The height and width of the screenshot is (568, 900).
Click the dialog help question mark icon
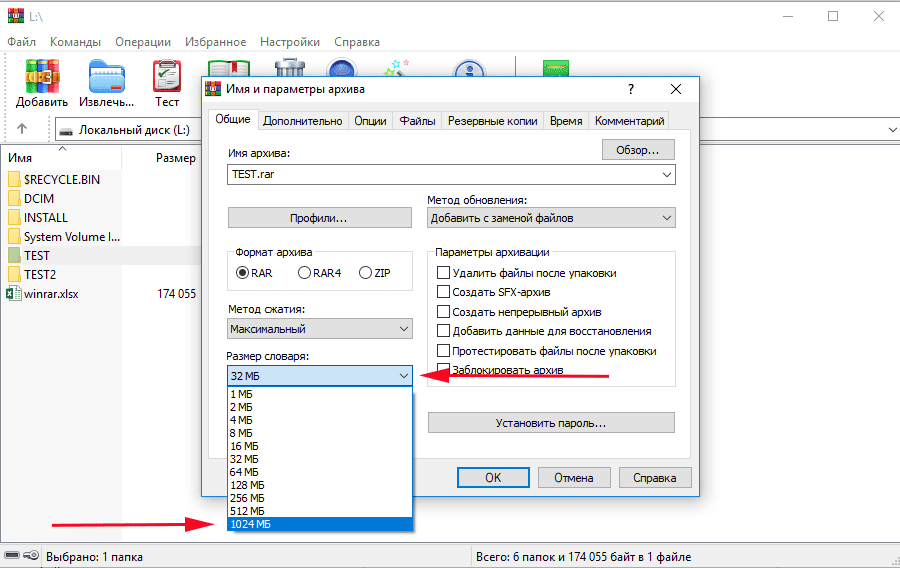coord(630,89)
